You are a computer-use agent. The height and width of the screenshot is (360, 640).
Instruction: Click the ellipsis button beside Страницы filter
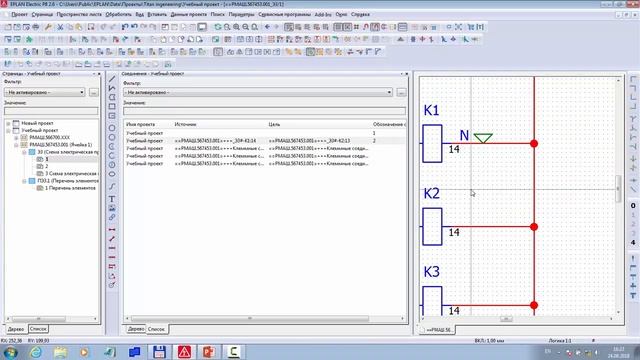[93, 92]
